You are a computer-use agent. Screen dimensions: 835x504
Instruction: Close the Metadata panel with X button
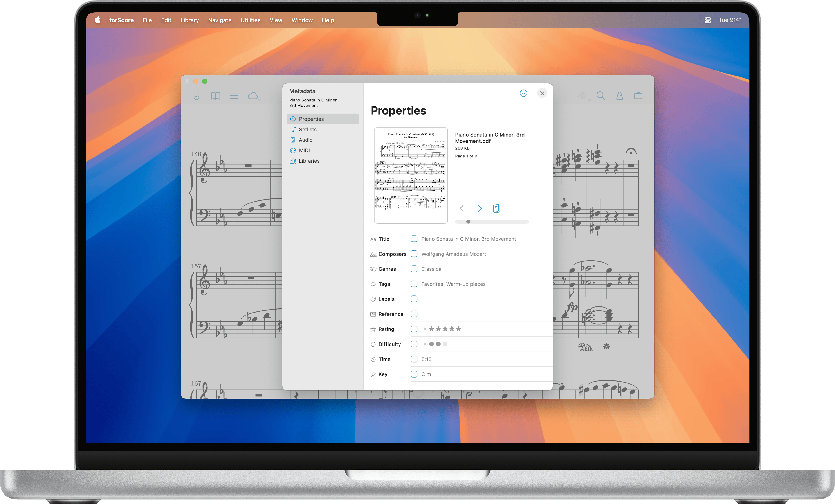542,93
